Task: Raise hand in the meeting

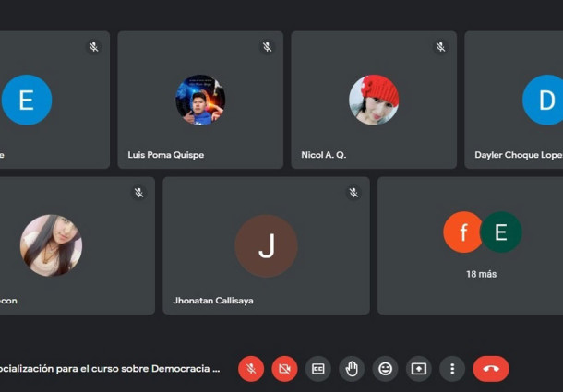Action: coord(352,369)
